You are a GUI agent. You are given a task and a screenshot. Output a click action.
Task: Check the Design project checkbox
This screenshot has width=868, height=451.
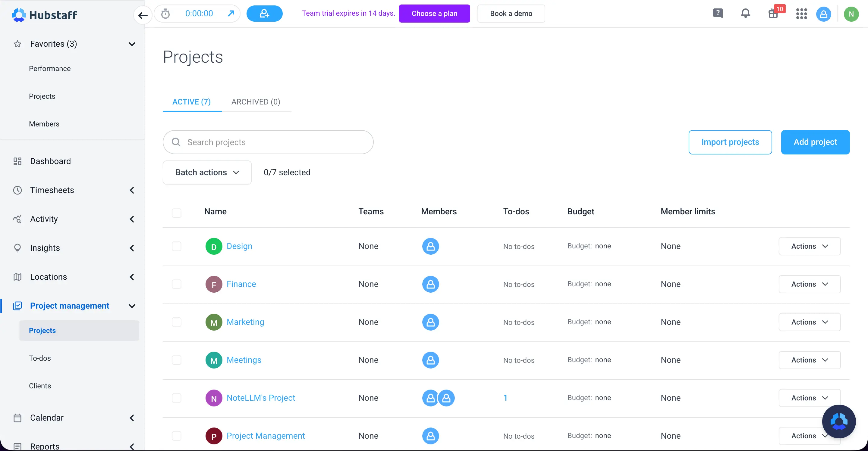pyautogui.click(x=177, y=246)
